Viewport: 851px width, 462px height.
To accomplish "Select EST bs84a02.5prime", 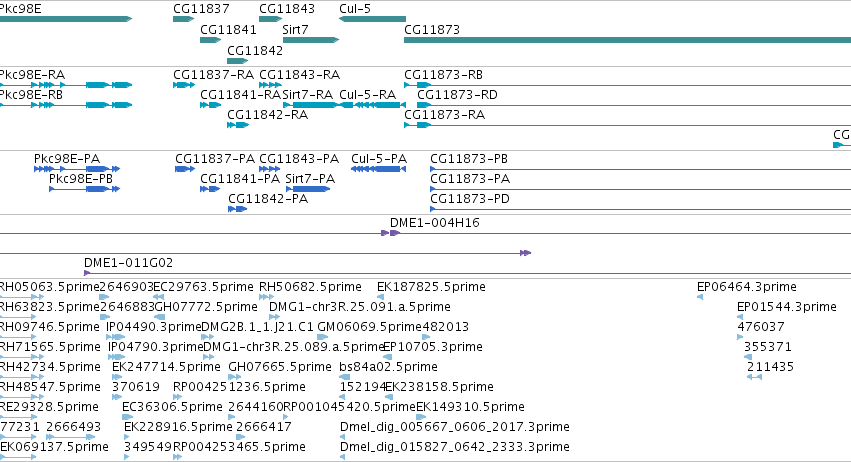I will click(x=389, y=367).
